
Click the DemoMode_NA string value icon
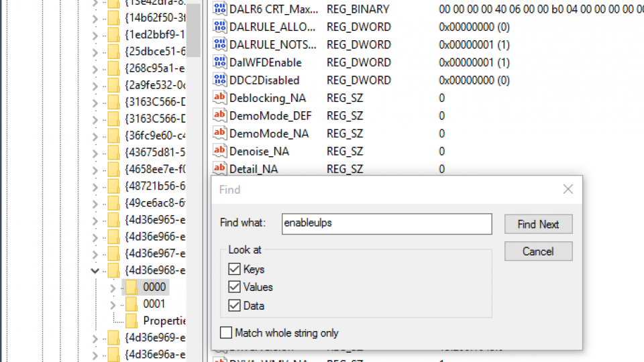220,133
